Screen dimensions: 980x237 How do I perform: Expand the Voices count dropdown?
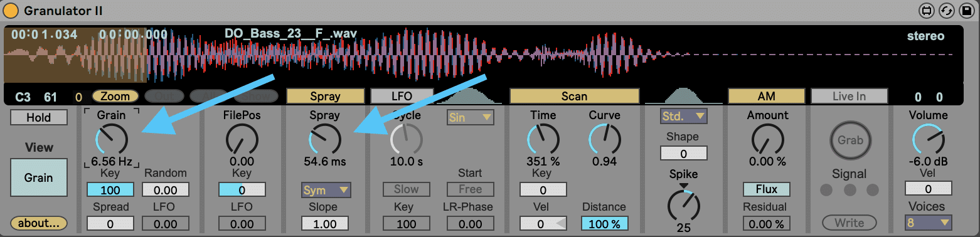pyautogui.click(x=929, y=223)
